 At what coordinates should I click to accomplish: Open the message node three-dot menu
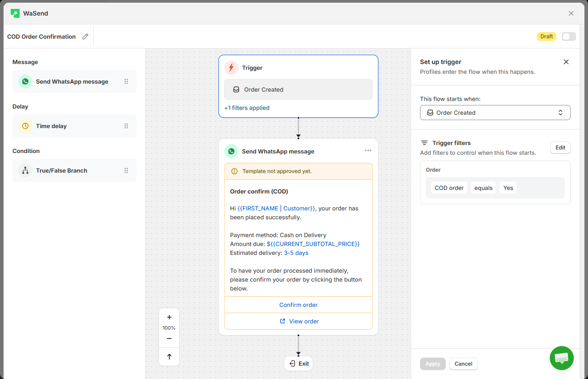tap(368, 150)
